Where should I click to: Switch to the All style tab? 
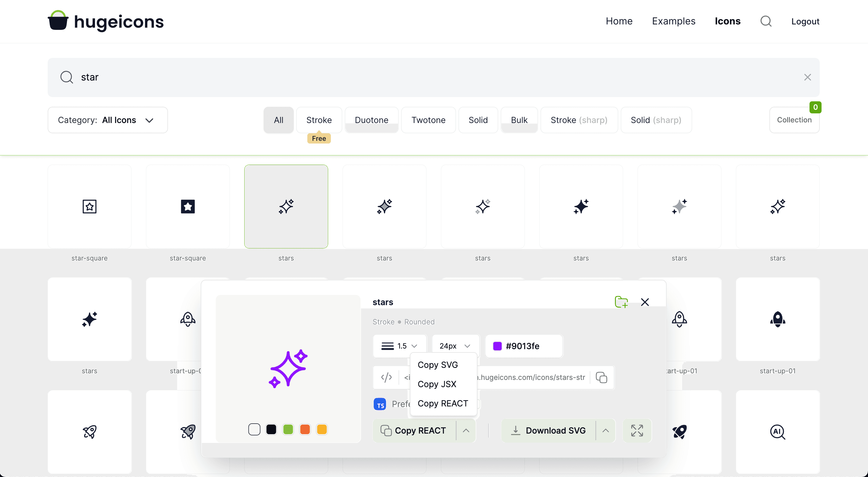click(278, 120)
